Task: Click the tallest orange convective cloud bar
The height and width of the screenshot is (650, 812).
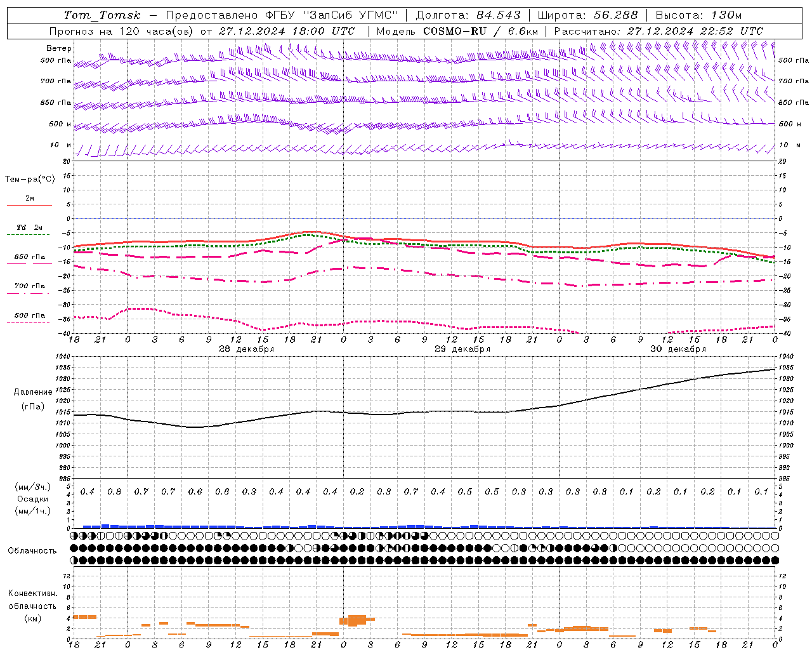Action: (x=357, y=620)
